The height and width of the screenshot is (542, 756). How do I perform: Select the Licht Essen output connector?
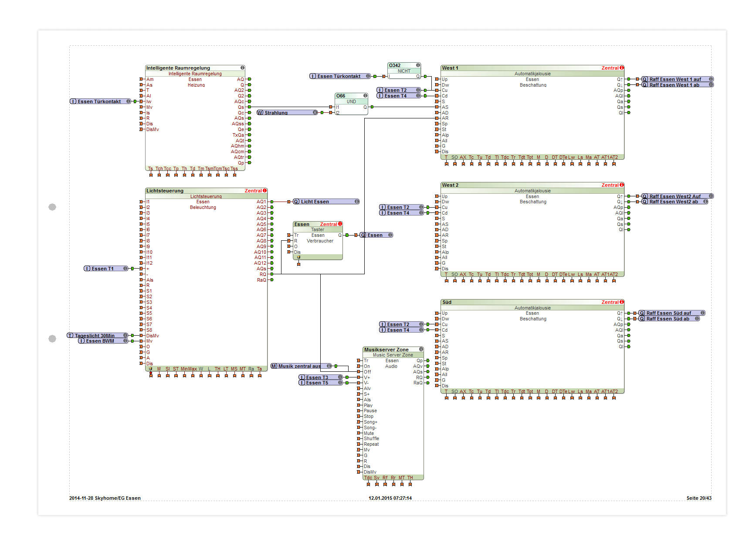point(325,202)
